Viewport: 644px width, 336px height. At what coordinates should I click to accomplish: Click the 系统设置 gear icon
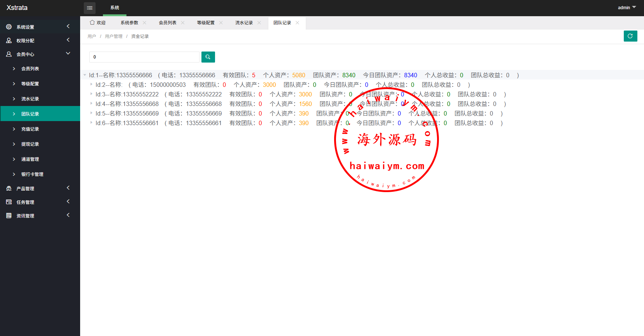[x=9, y=27]
